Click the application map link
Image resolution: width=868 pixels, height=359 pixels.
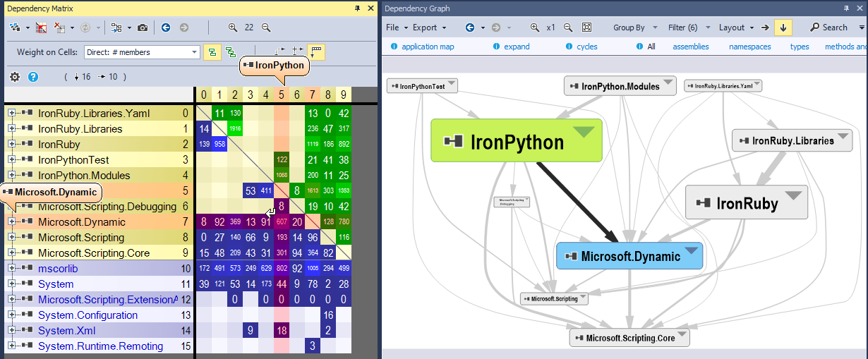428,47
